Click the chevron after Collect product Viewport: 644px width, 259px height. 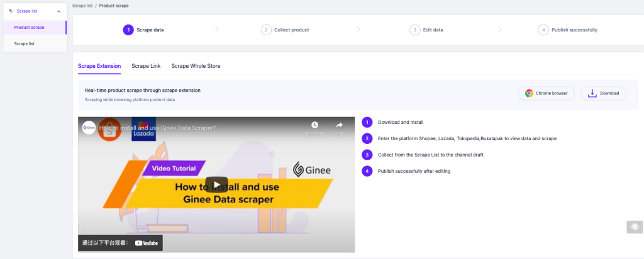pos(358,30)
